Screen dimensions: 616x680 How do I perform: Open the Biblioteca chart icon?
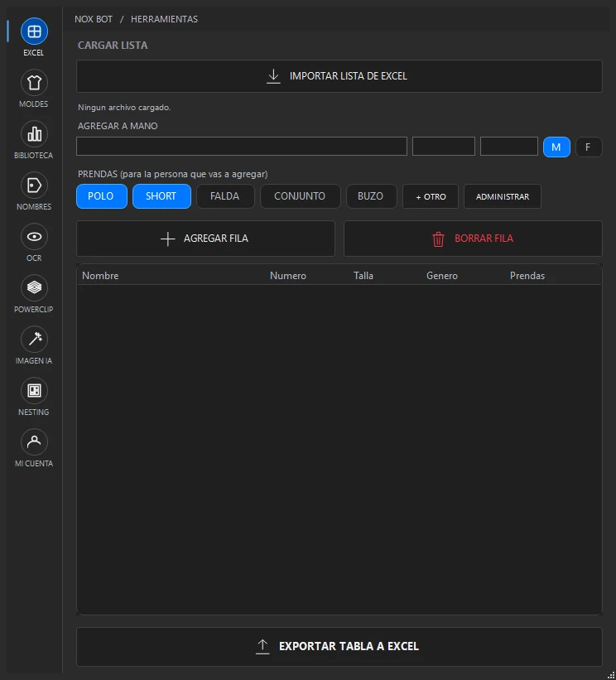pyautogui.click(x=34, y=134)
